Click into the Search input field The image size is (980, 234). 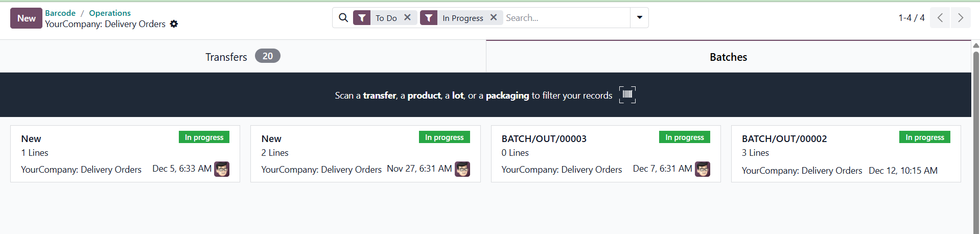566,18
